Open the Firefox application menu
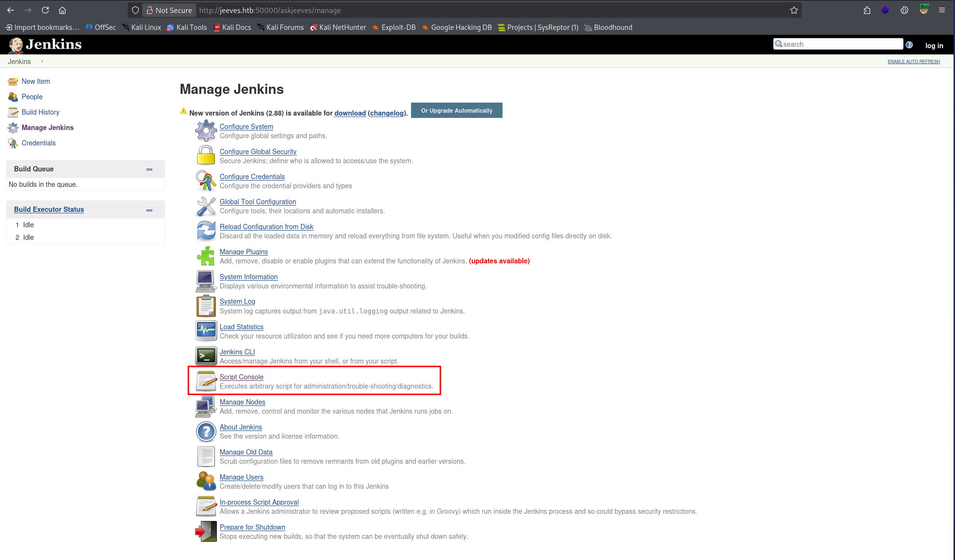This screenshot has width=955, height=560. (942, 10)
